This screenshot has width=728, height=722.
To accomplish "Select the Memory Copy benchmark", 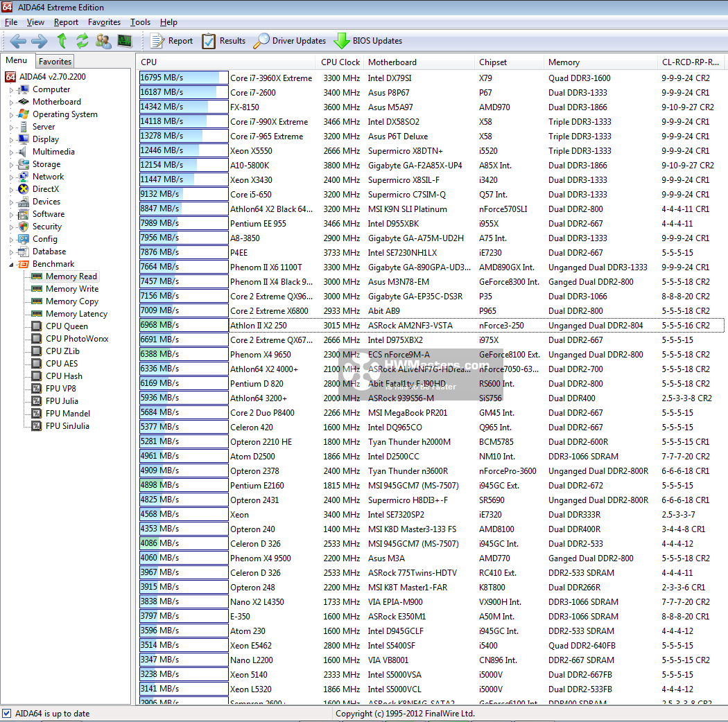I will (x=72, y=301).
